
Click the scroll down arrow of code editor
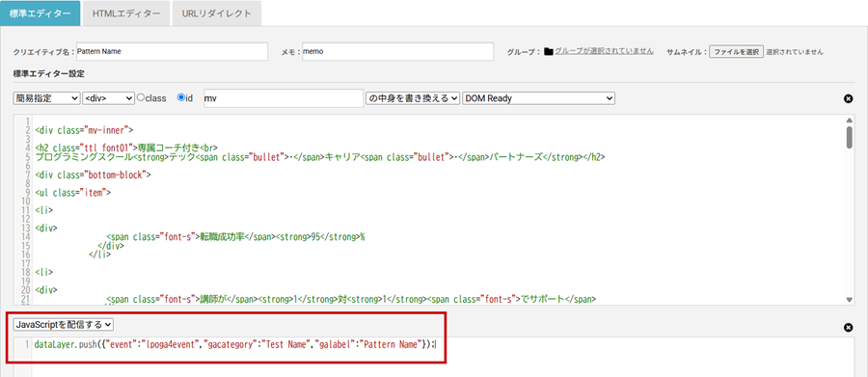pyautogui.click(x=849, y=300)
